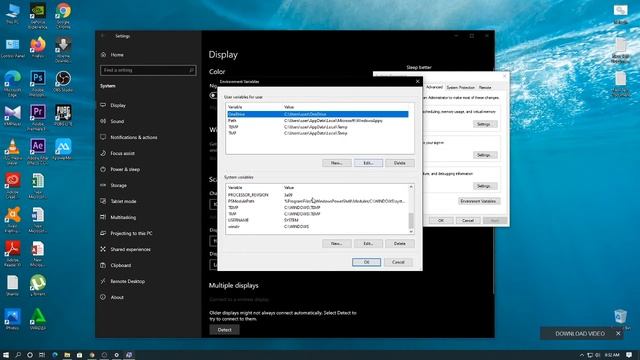Open the Windows Start menu

[x=6, y=355]
